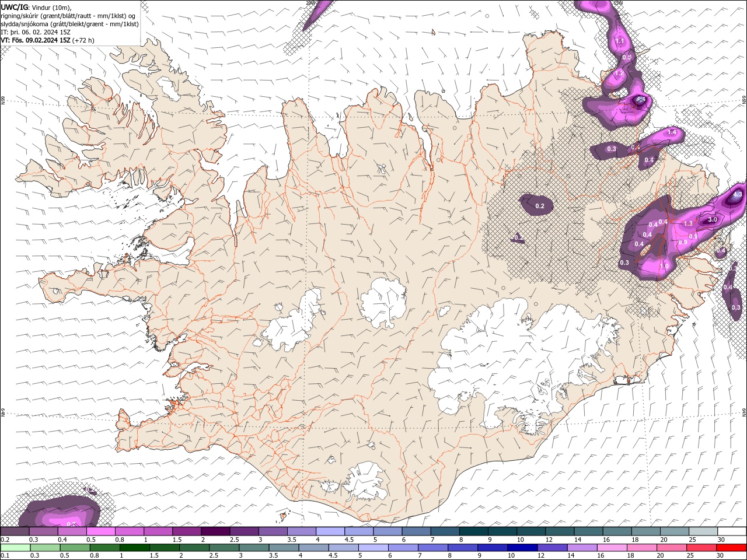
Task: Click the 1.1 snowfall value offshore northeast
Action: [x=620, y=41]
